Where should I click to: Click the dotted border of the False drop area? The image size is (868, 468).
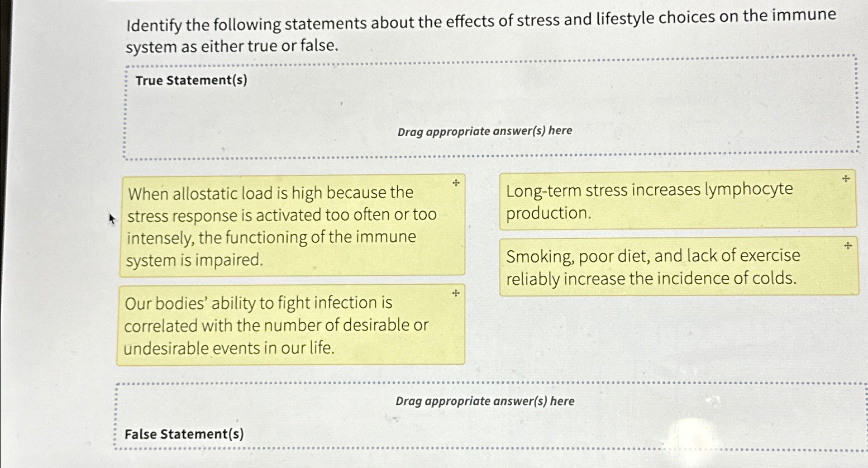click(x=486, y=383)
